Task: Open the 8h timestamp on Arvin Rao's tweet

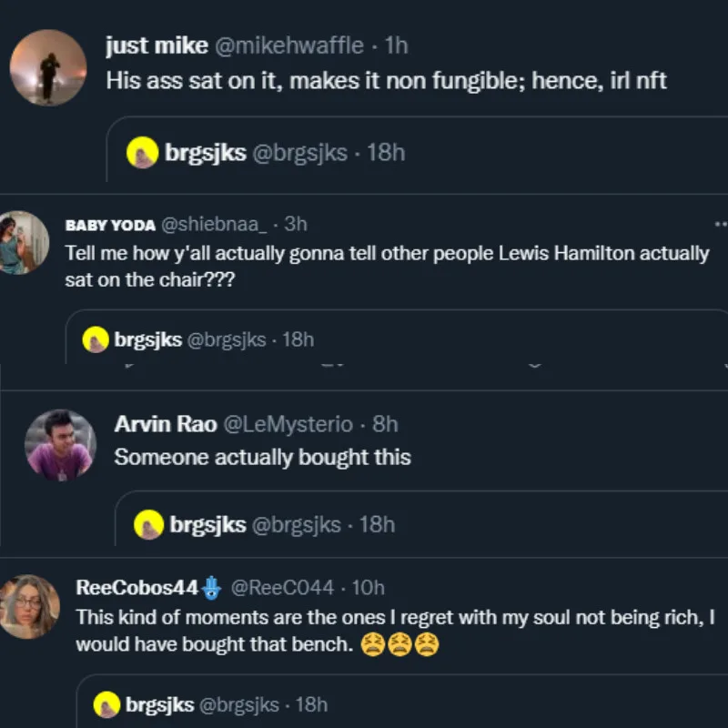Action: click(386, 424)
